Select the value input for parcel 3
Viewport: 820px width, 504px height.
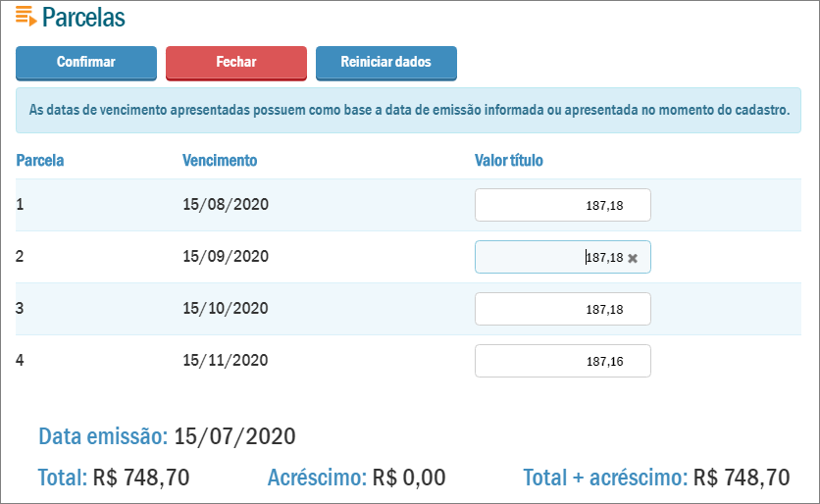562,309
